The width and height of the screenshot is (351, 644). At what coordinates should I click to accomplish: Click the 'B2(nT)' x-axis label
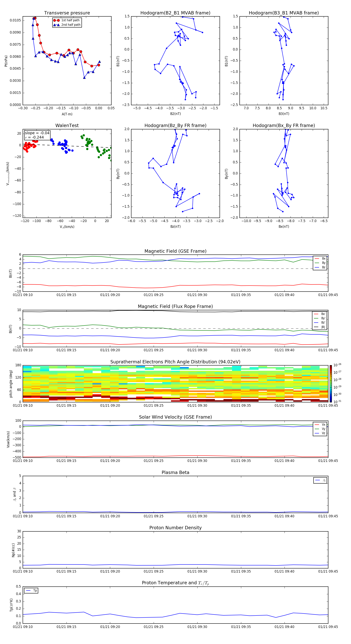(175, 114)
